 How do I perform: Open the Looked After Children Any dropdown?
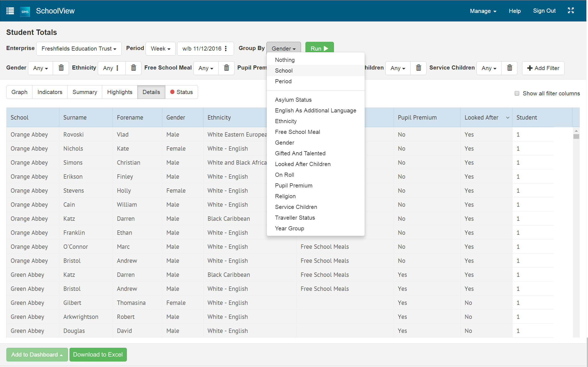tap(398, 68)
